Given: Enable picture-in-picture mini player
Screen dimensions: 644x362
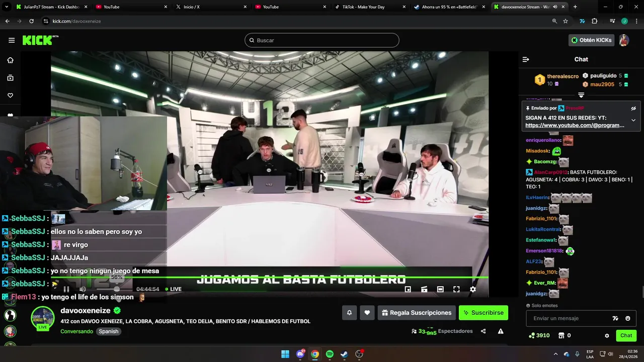Looking at the screenshot, I should point(408,289).
